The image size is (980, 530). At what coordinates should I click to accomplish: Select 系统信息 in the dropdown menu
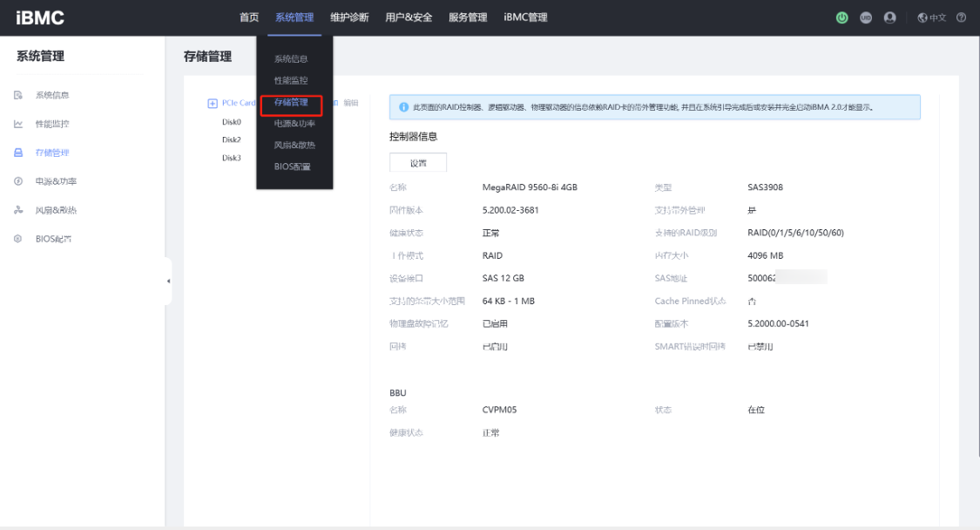(x=291, y=58)
